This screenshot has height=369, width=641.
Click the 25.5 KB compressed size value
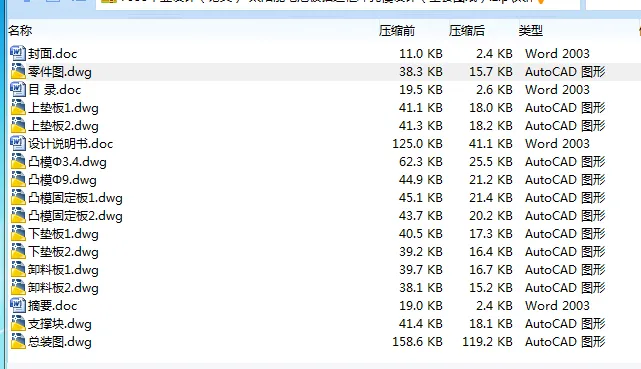(x=491, y=161)
